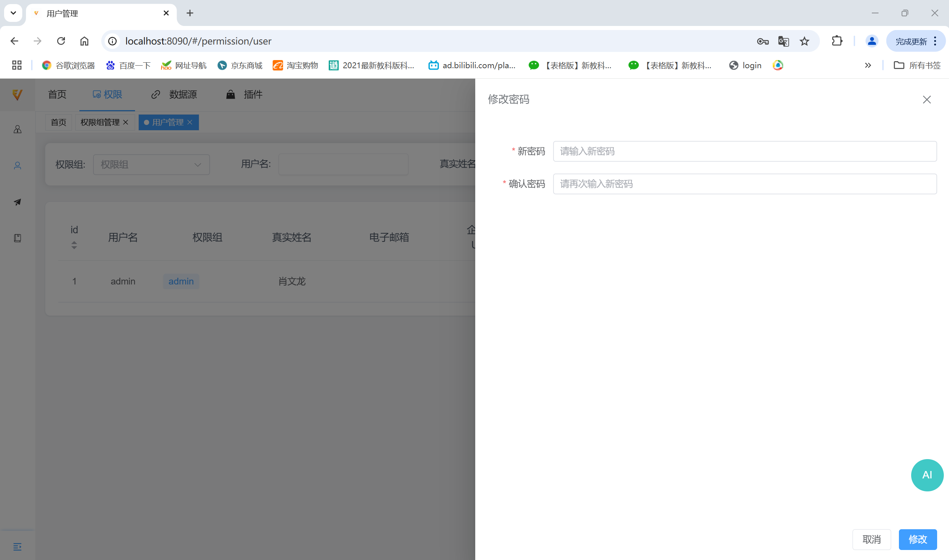Viewport: 949px width, 560px height.
Task: Open the user management sidebar icon
Action: tap(17, 166)
